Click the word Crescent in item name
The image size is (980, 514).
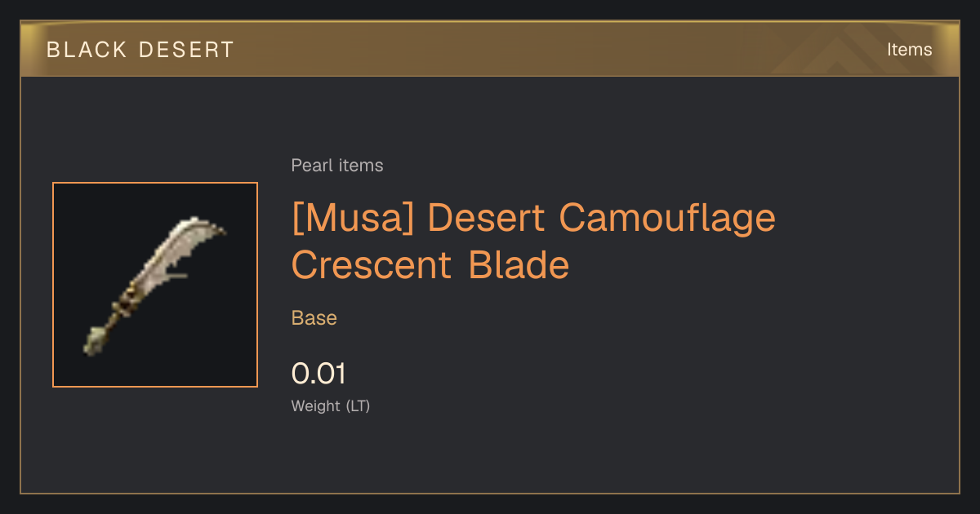(372, 265)
